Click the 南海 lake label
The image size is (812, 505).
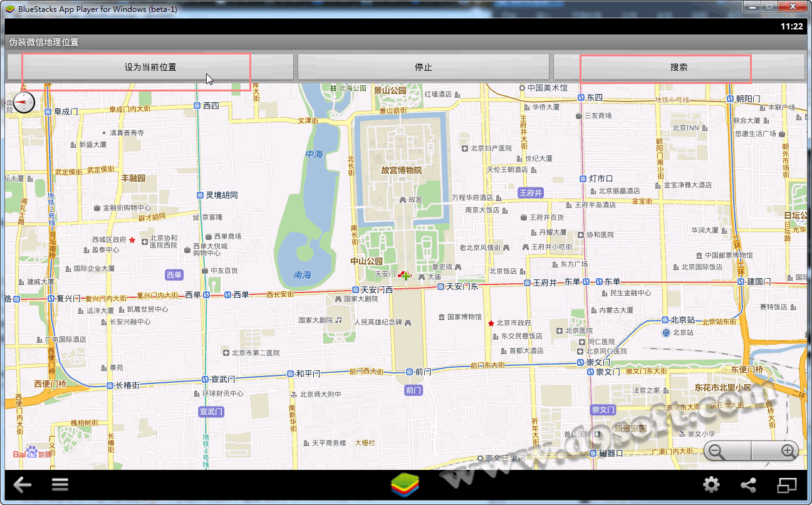pyautogui.click(x=302, y=274)
